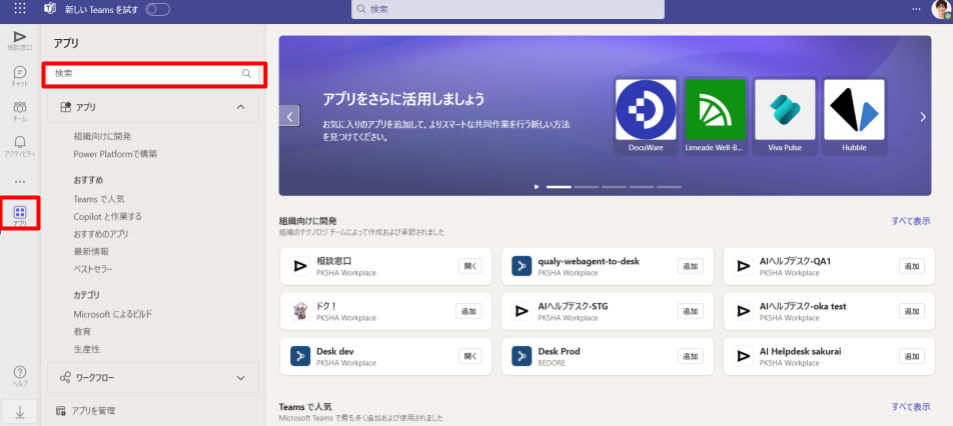Click the apps panel 検索 field
The width and height of the screenshot is (953, 426).
(x=153, y=74)
